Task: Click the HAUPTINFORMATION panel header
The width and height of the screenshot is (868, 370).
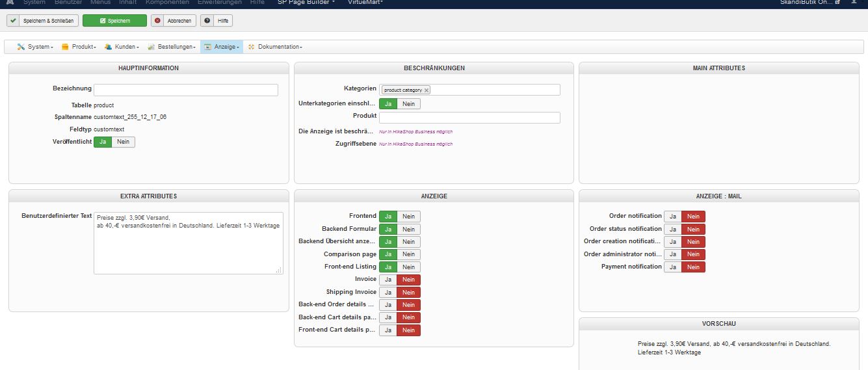Action: coord(148,68)
